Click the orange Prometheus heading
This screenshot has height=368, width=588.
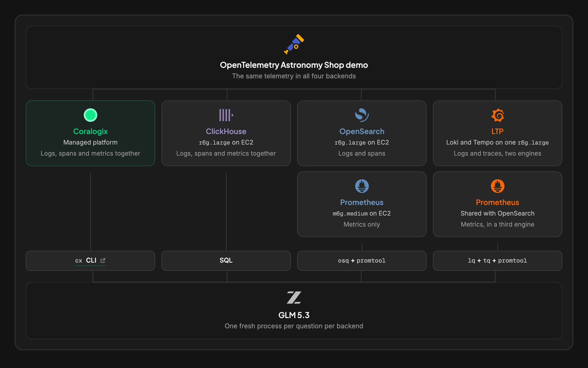(497, 202)
